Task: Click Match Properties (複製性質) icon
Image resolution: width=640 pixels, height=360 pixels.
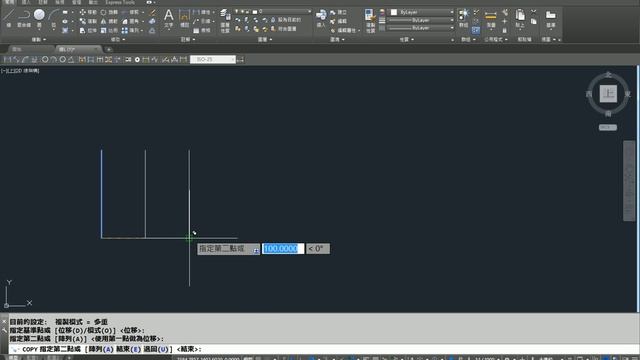Action: 370,20
